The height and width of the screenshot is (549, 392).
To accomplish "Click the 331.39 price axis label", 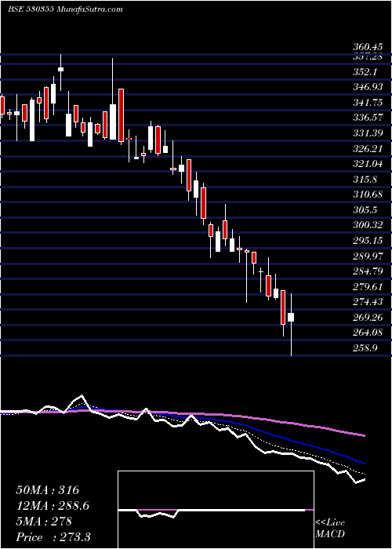I will [368, 133].
